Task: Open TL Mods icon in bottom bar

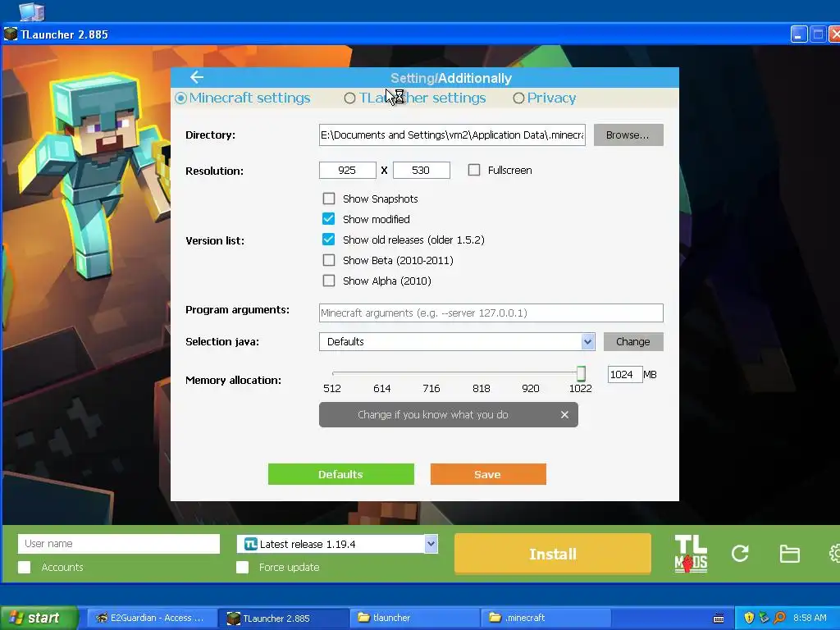Action: point(691,554)
